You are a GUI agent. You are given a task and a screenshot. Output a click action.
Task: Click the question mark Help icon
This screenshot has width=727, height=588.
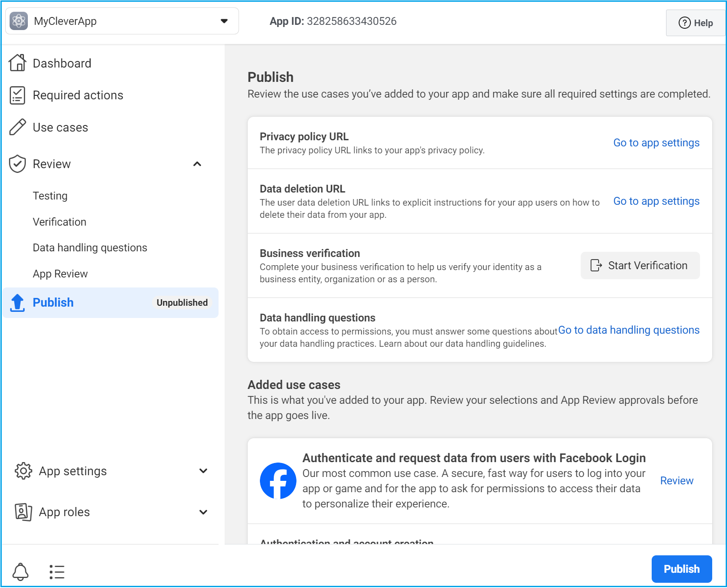coord(684,23)
